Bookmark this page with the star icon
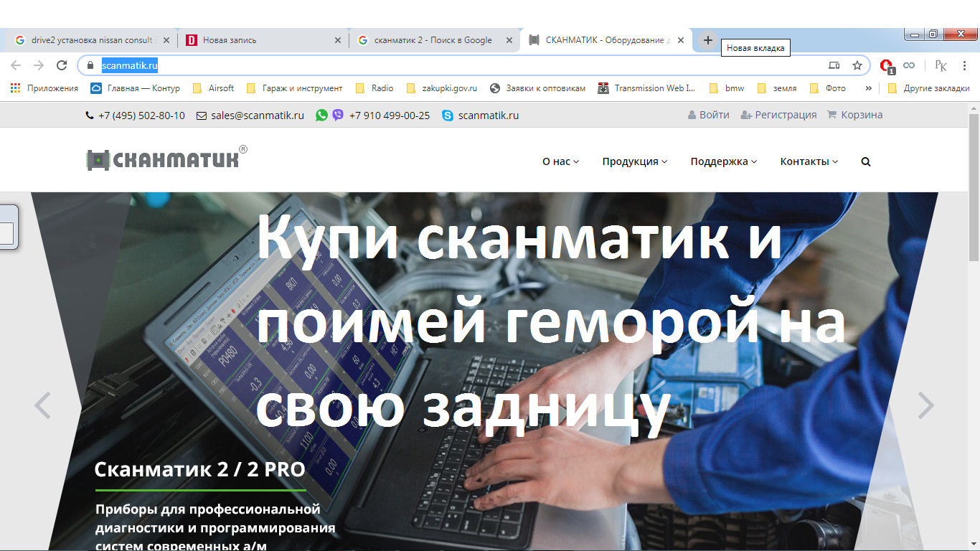Screen dimensions: 980x551 (x=857, y=65)
